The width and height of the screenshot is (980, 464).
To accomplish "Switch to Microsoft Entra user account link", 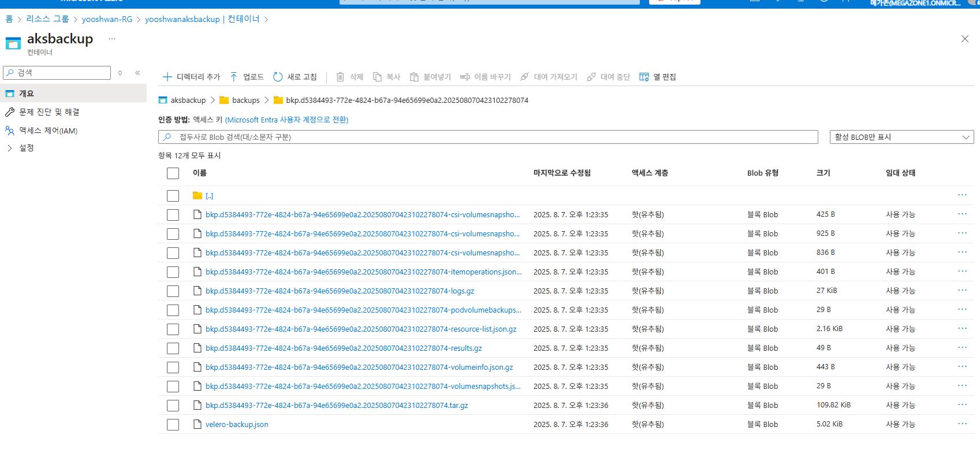I will click(x=286, y=120).
